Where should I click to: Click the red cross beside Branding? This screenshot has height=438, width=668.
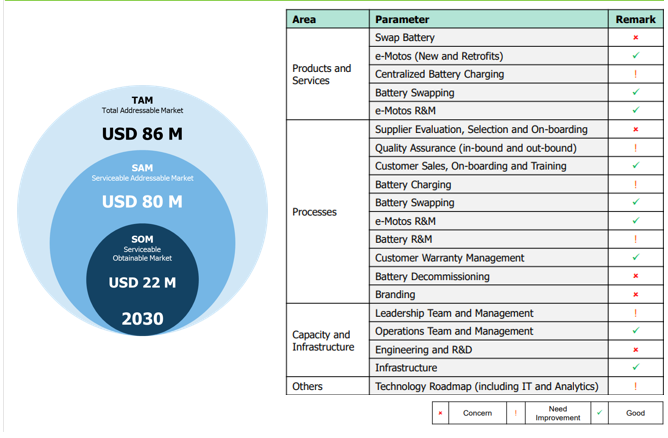635,294
